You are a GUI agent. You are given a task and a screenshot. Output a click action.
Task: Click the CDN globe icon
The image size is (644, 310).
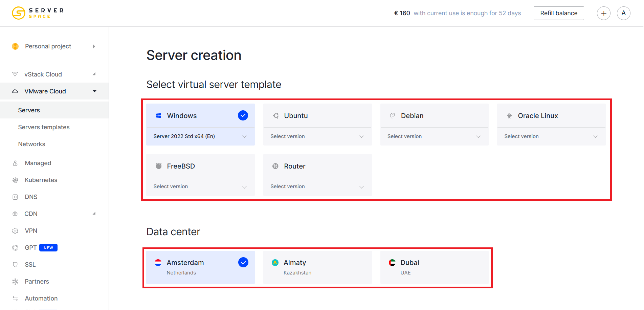pos(15,214)
